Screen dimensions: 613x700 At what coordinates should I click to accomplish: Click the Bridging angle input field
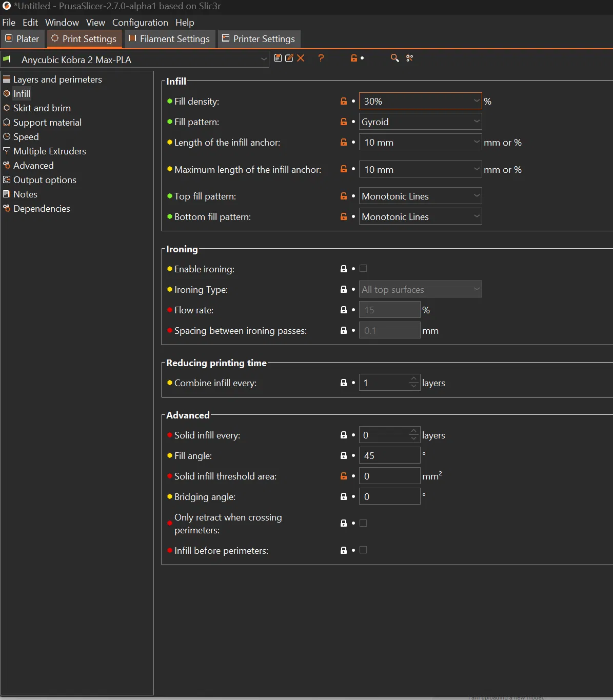[x=390, y=496]
